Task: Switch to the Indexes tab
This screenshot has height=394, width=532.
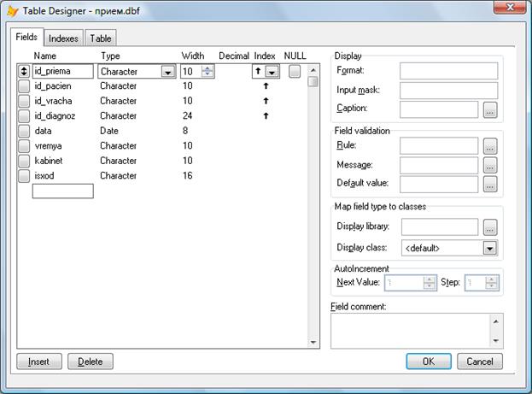Action: 63,38
